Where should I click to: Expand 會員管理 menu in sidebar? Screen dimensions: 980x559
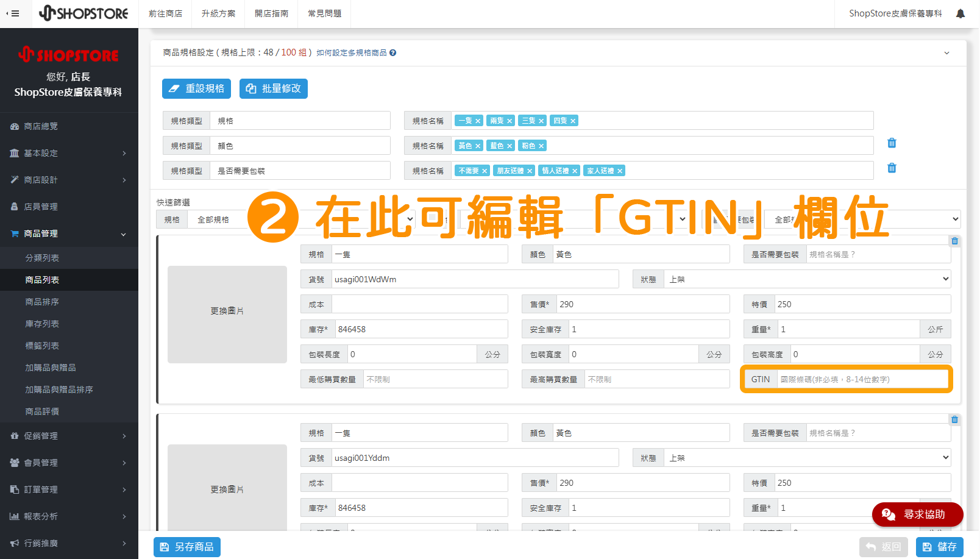click(69, 463)
